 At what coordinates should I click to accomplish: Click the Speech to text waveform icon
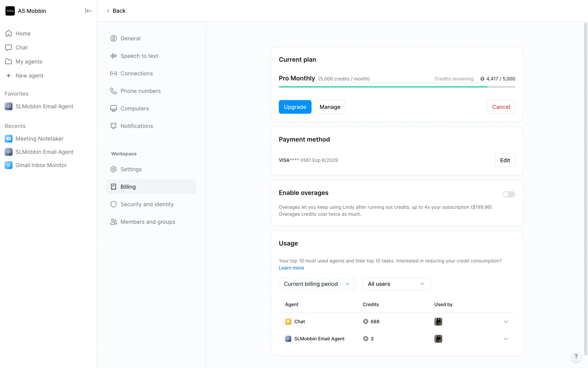[x=113, y=56]
